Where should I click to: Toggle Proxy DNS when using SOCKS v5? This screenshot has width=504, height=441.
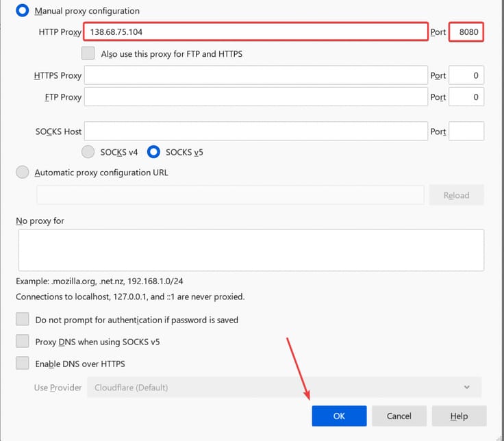tap(23, 342)
